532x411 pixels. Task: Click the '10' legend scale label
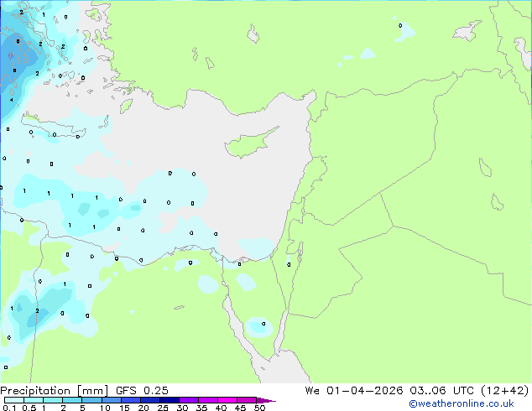105,408
